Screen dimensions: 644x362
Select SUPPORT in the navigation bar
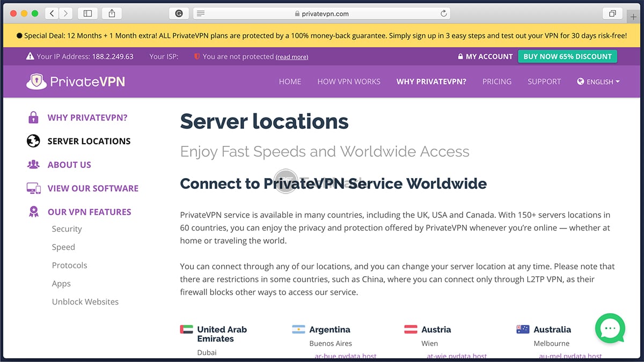click(544, 82)
